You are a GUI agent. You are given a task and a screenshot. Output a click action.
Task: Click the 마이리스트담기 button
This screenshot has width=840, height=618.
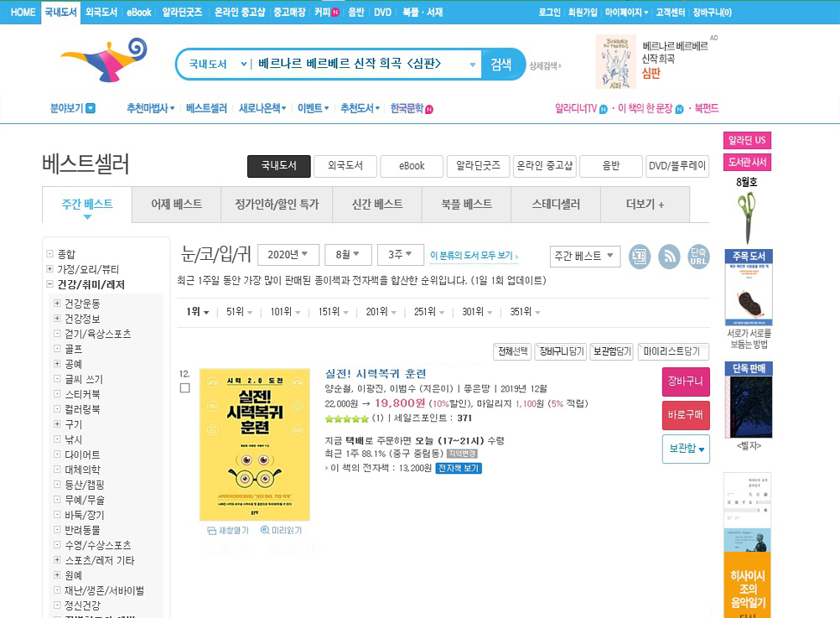click(671, 351)
